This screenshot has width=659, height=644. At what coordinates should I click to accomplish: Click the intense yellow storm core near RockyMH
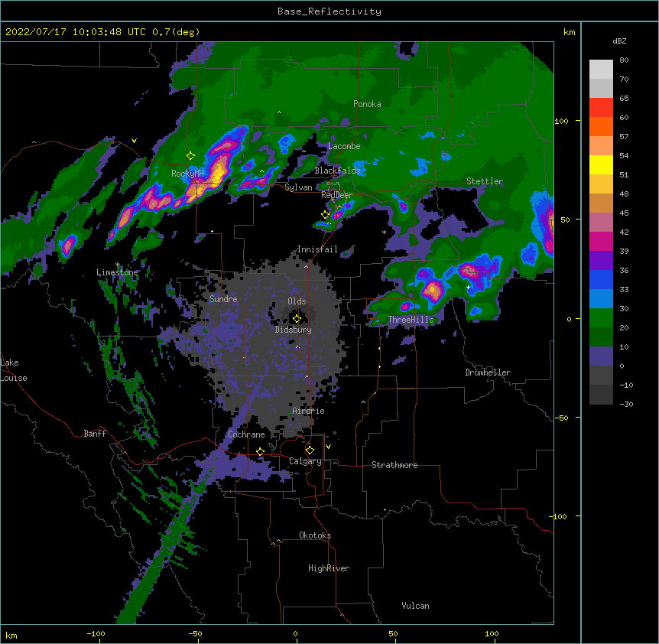tap(218, 173)
